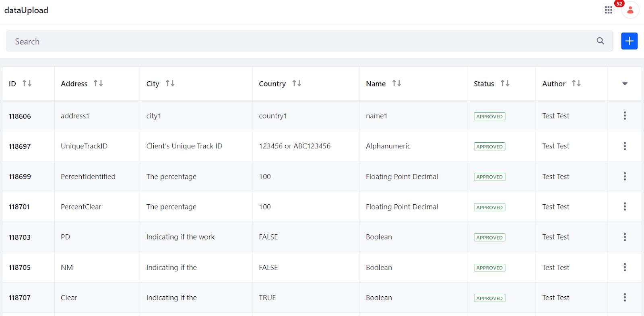Click APPROVED badge in row 118697

click(489, 146)
